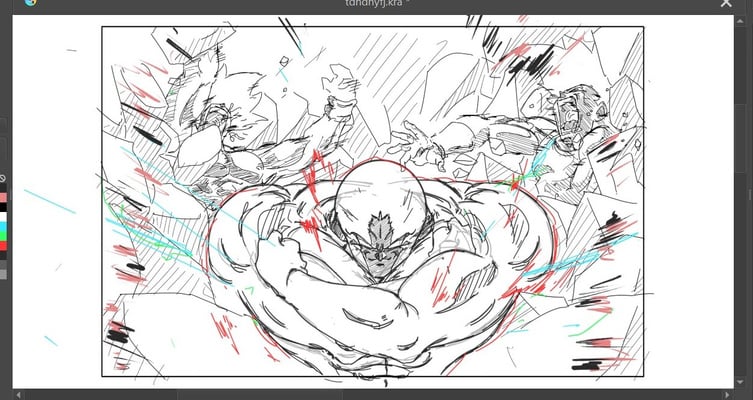Viewport: 753px width, 400px height.
Task: Pick the white color swatch in palette
Action: click(x=3, y=217)
